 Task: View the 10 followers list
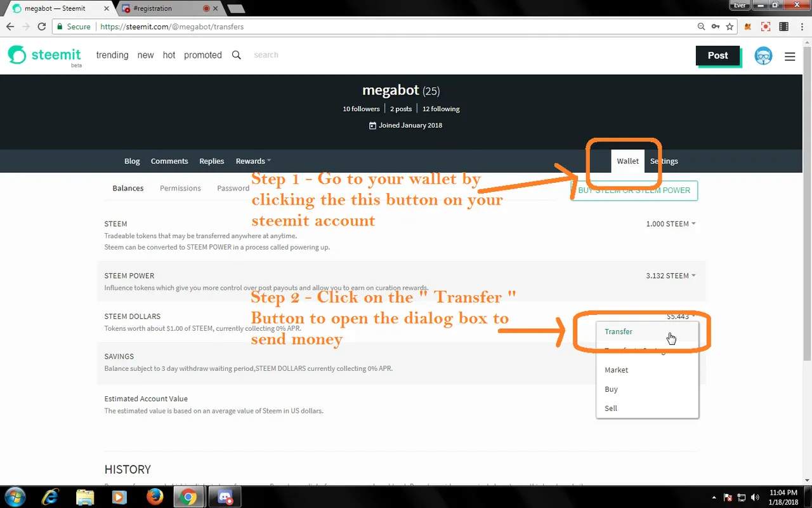pyautogui.click(x=362, y=109)
